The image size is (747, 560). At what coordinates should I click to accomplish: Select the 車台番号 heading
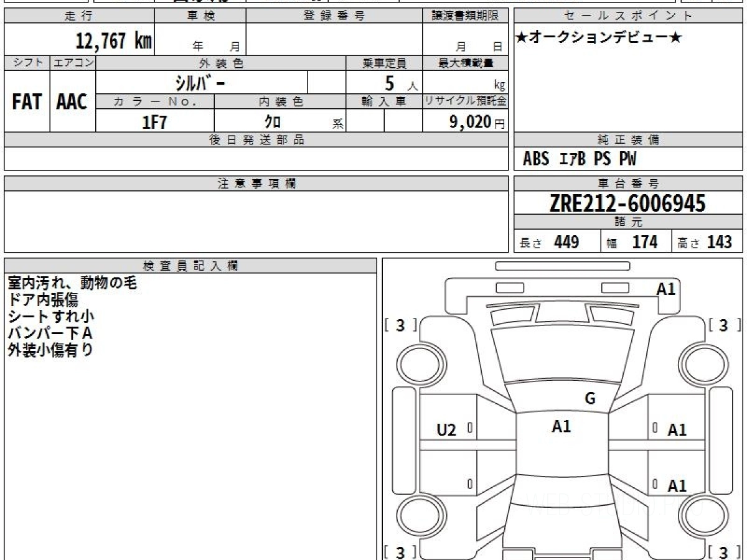pyautogui.click(x=628, y=184)
